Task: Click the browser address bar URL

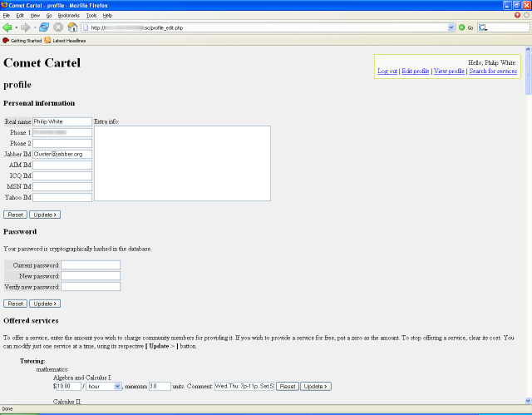Action: pos(268,27)
